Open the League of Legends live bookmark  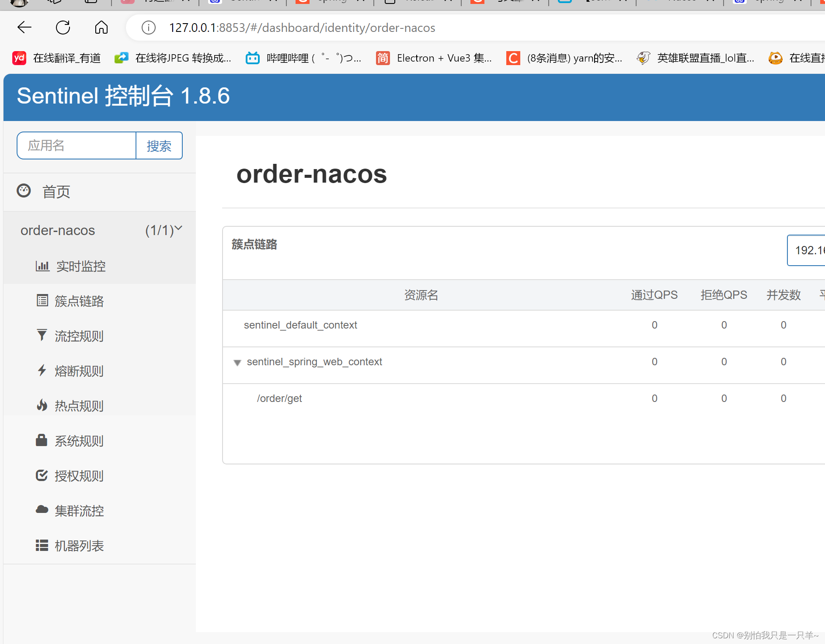pyautogui.click(x=695, y=58)
